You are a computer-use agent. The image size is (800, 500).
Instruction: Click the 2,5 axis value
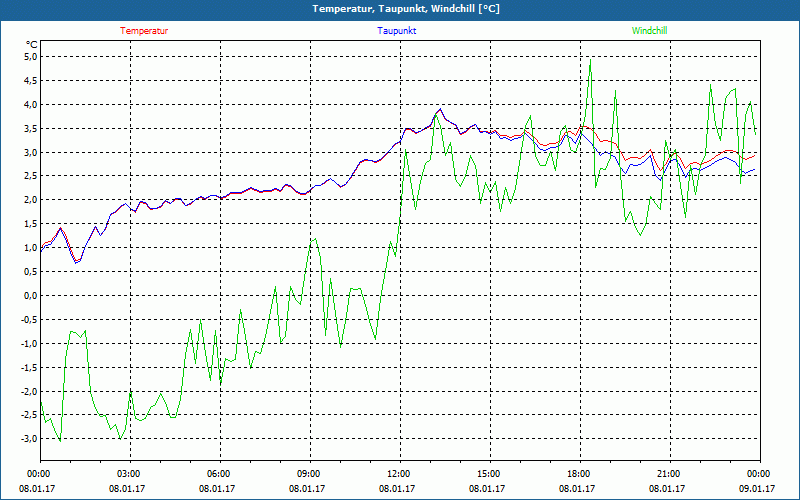click(31, 176)
